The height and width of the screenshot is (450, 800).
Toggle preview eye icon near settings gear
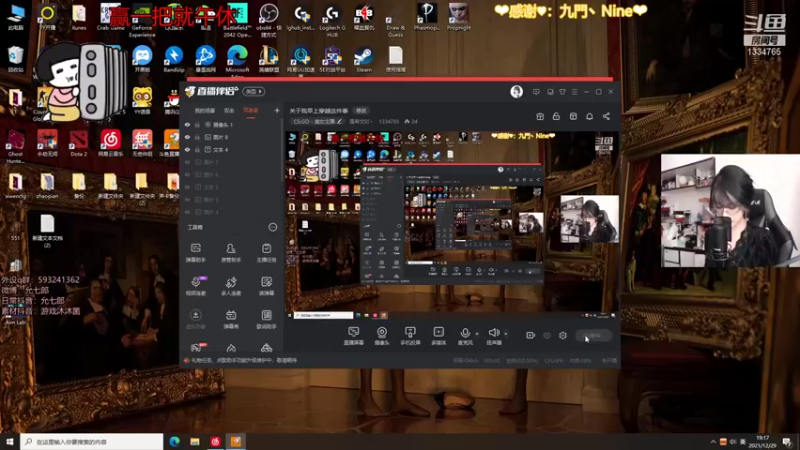(x=546, y=335)
